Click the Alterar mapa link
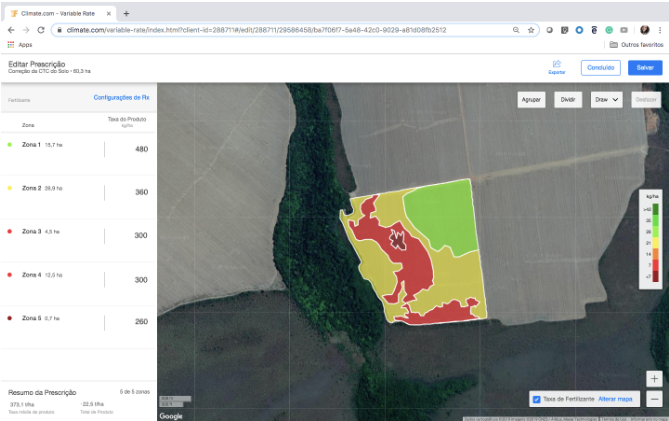669x421 pixels. click(615, 399)
